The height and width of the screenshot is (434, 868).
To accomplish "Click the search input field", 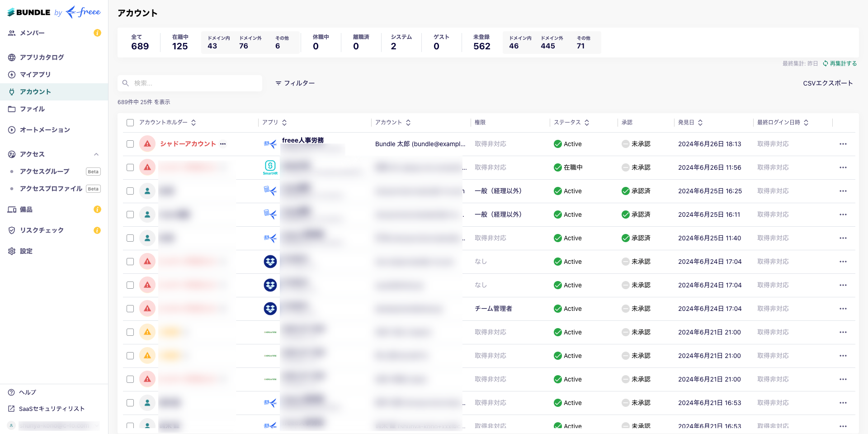I will coord(190,83).
